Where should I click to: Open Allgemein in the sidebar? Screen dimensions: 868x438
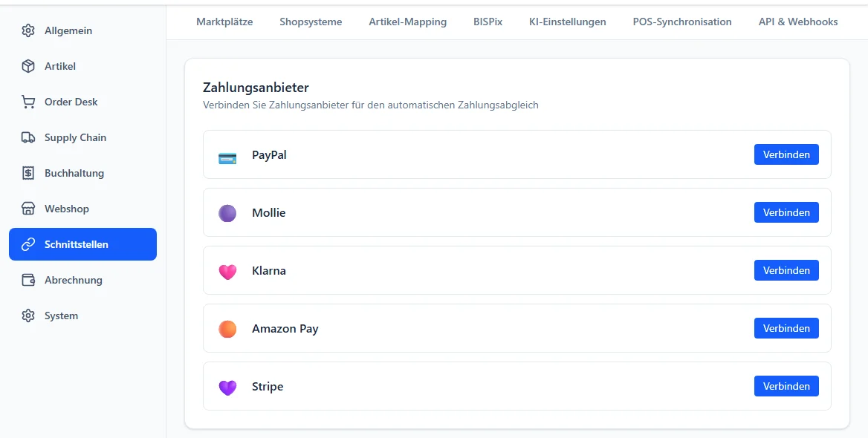point(82,30)
